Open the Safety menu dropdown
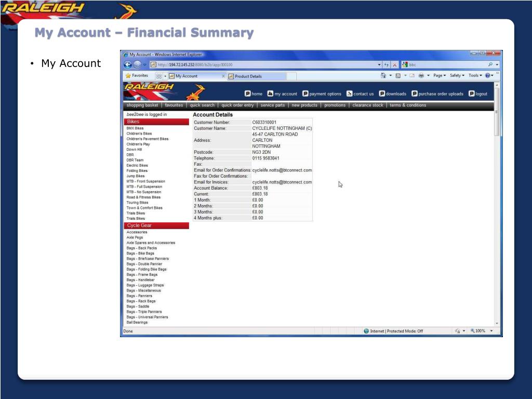This screenshot has width=532, height=399. coord(457,76)
